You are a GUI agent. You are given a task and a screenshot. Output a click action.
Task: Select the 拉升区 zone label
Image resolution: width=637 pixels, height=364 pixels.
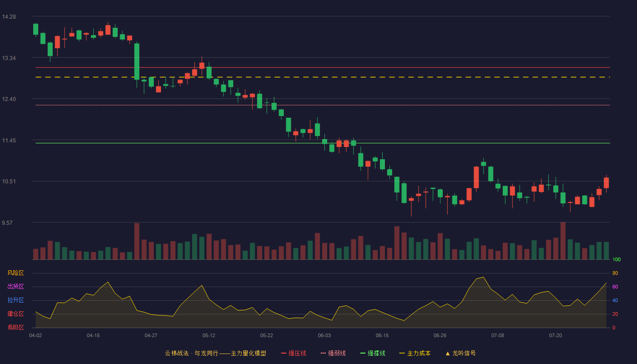point(15,300)
